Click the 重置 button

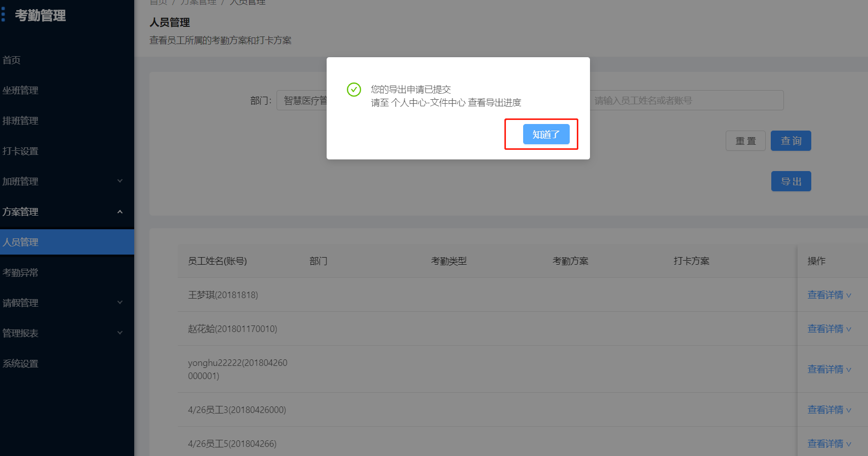click(745, 141)
